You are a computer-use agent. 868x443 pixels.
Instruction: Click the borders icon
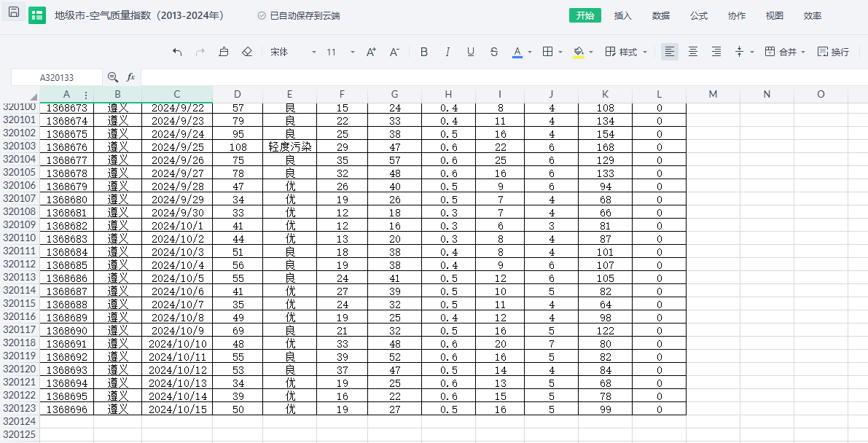[547, 52]
